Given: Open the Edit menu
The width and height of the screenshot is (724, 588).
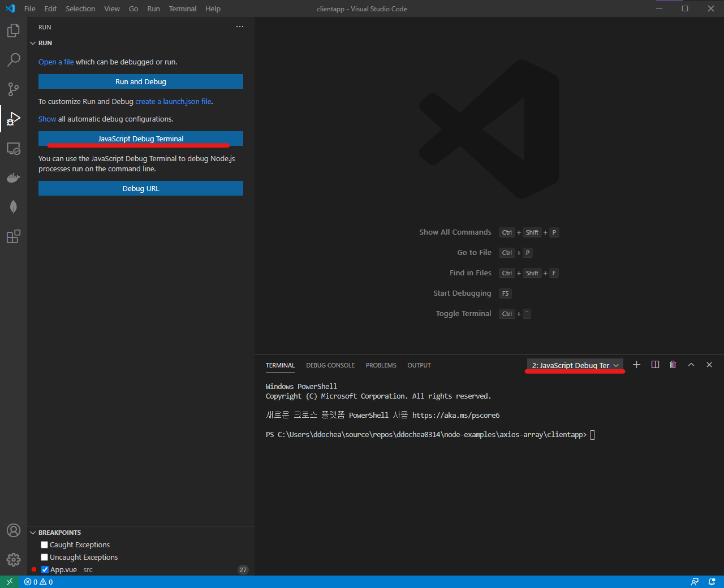Looking at the screenshot, I should click(x=50, y=8).
